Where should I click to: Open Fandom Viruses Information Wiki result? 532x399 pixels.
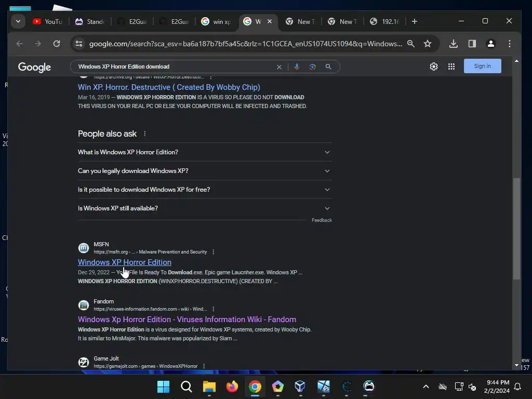pos(187,320)
